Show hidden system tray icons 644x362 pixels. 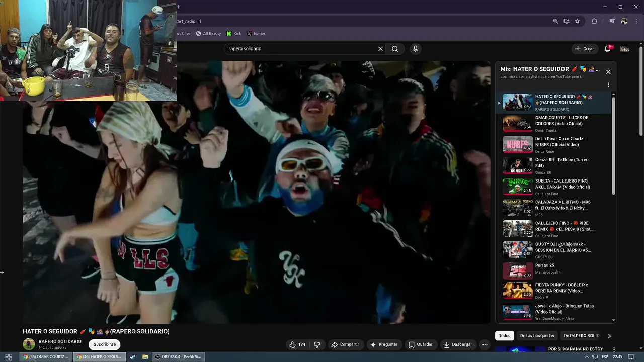click(587, 357)
